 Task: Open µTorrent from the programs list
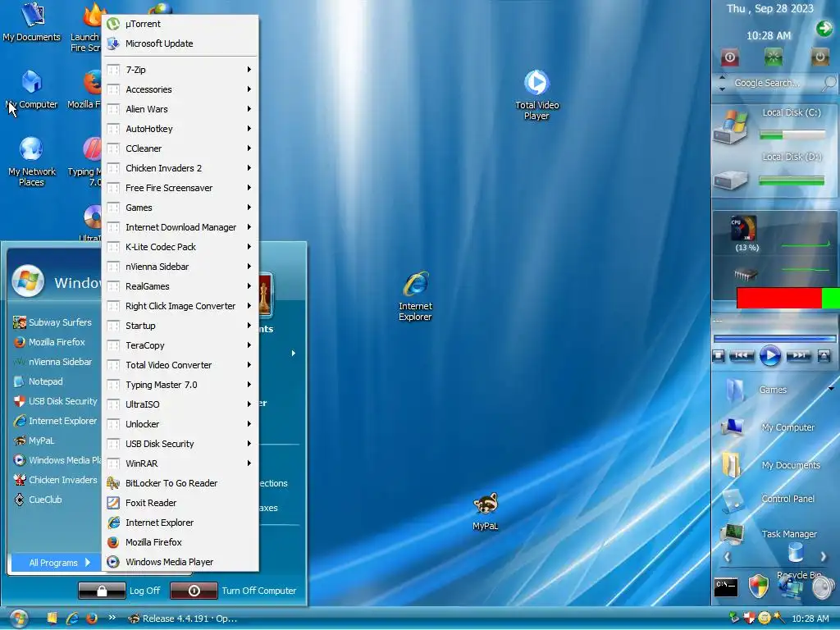[x=180, y=24]
